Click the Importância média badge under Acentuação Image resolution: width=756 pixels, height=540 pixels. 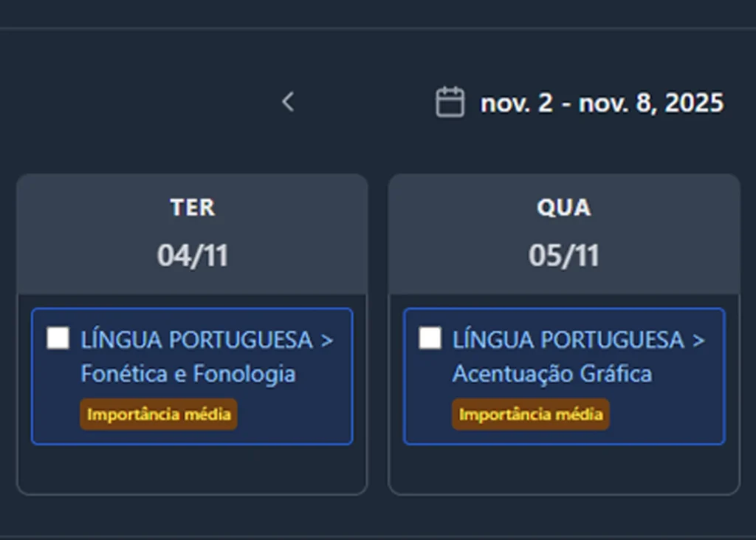click(x=531, y=414)
